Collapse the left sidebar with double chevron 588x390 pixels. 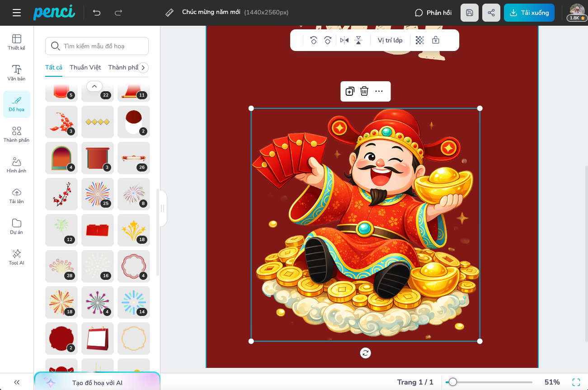coord(17,382)
